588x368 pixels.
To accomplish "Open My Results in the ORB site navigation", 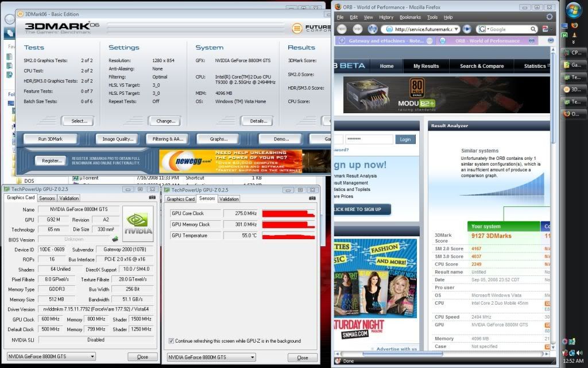I will tap(426, 66).
